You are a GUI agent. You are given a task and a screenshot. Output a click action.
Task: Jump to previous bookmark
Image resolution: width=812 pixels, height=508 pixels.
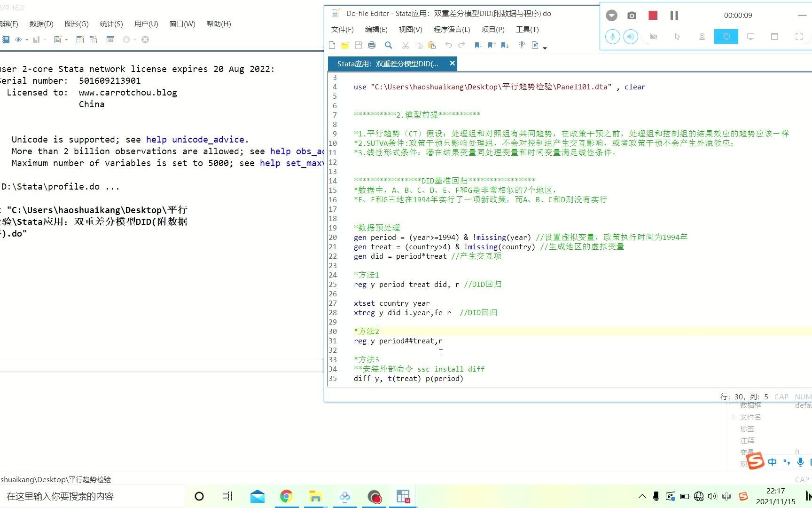492,45
